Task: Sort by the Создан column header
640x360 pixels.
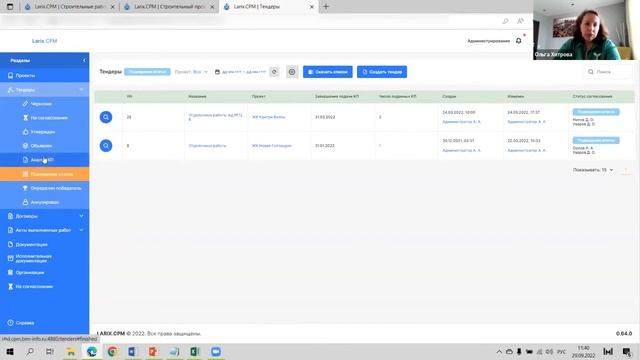Action: click(449, 96)
